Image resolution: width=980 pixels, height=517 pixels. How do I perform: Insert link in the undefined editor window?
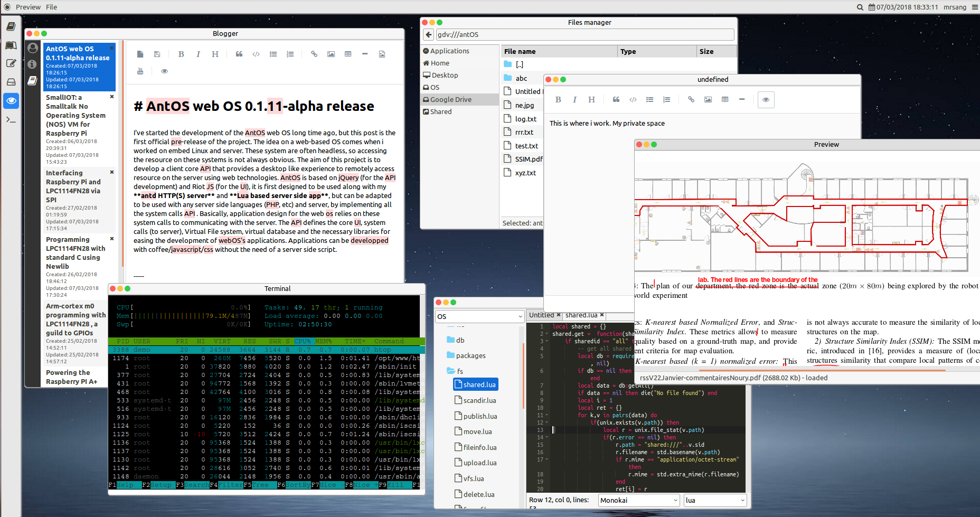tap(691, 99)
